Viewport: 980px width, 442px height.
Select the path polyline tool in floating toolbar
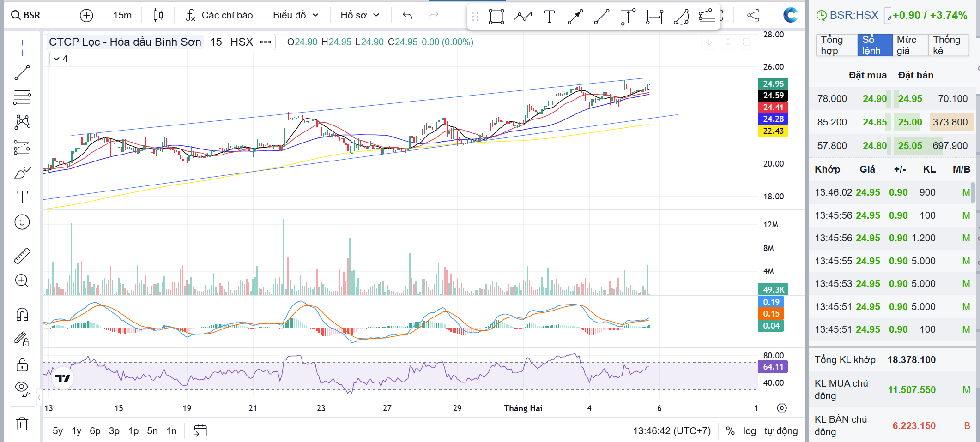pyautogui.click(x=523, y=17)
